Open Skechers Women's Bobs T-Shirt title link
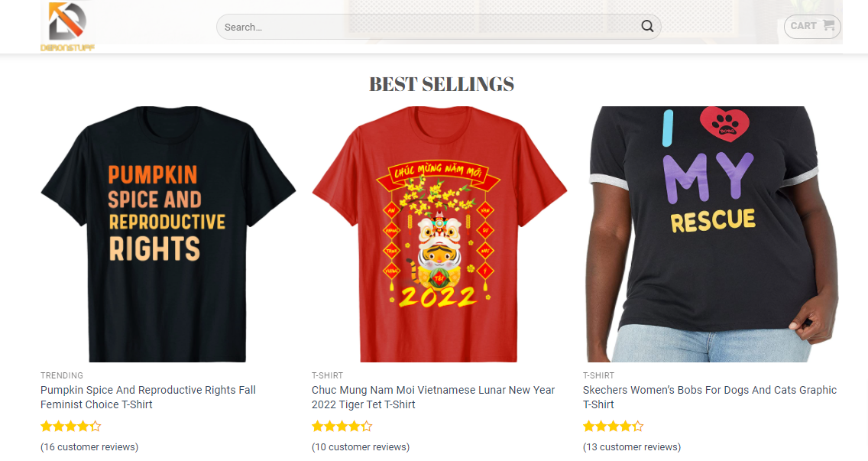 tap(710, 397)
